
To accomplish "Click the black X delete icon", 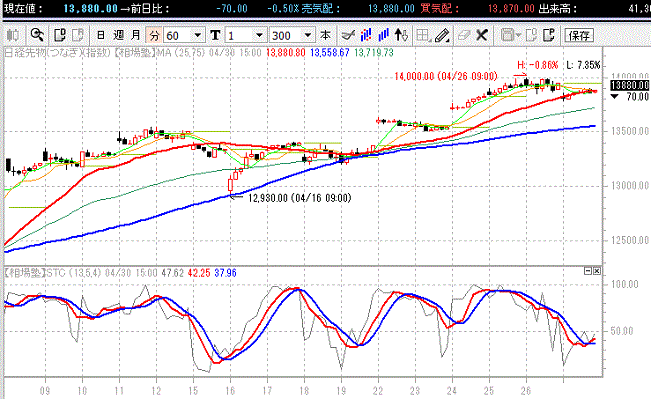I will pyautogui.click(x=482, y=35).
